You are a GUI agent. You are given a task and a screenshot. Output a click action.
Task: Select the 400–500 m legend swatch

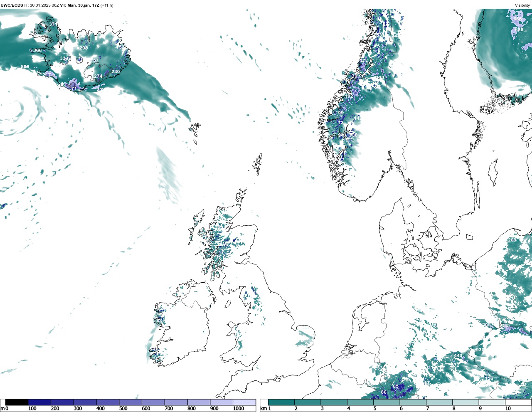[108, 402]
